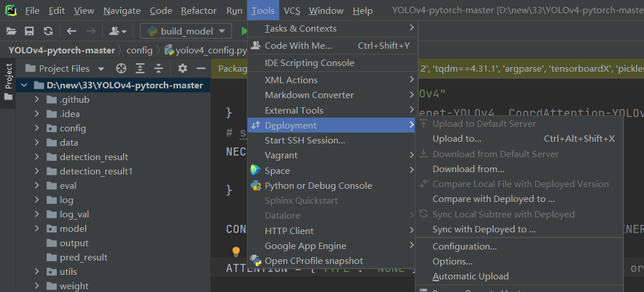Click the Open folder toolbar icon

coord(11,31)
